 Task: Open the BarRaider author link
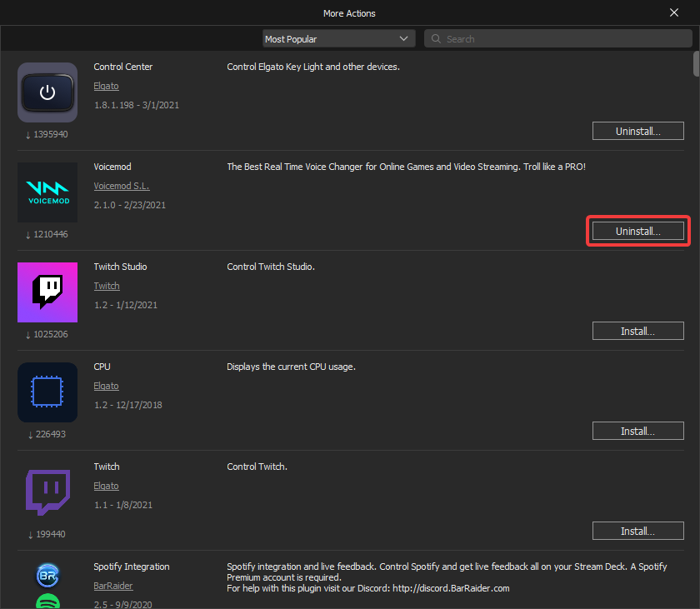[113, 586]
